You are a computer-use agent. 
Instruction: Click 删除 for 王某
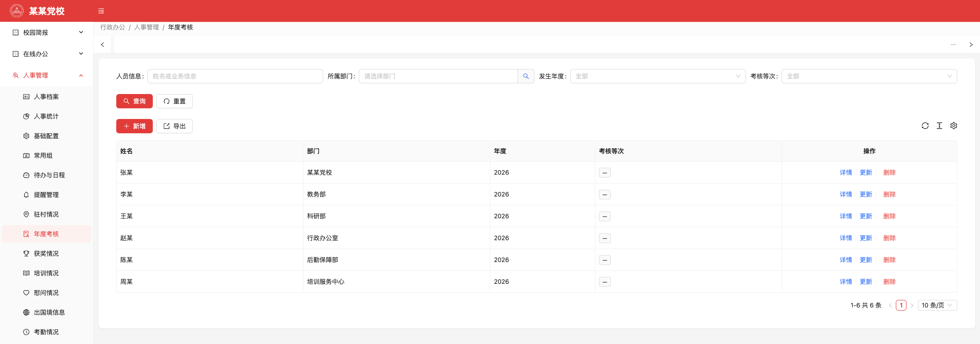pos(889,216)
